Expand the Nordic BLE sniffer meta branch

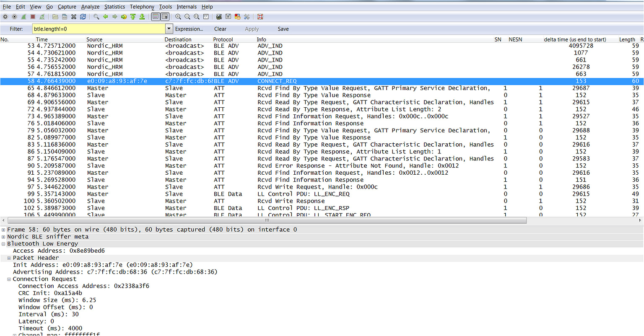pos(4,236)
